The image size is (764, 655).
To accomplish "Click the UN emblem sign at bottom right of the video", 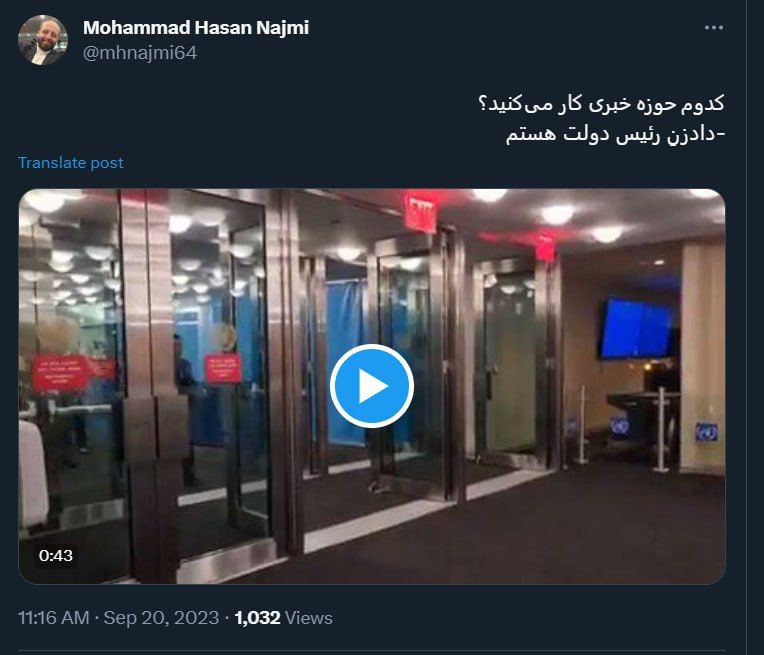I will point(706,432).
